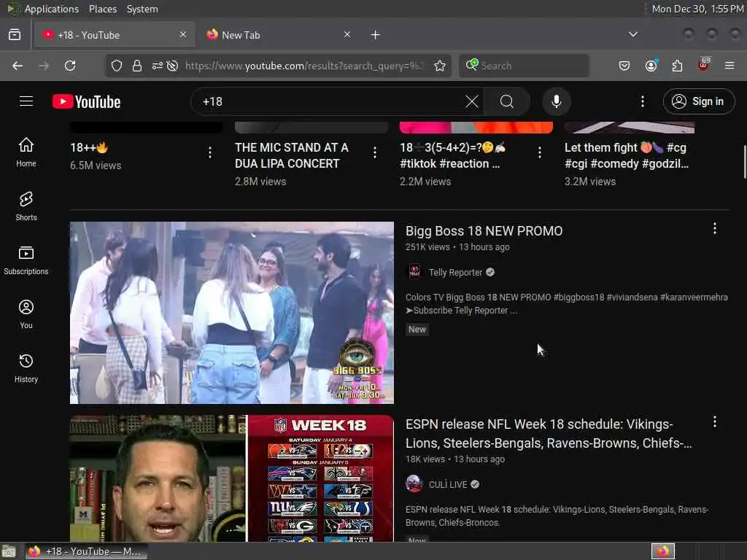Close the New Tab tab
Image resolution: width=747 pixels, height=560 pixels.
click(347, 34)
